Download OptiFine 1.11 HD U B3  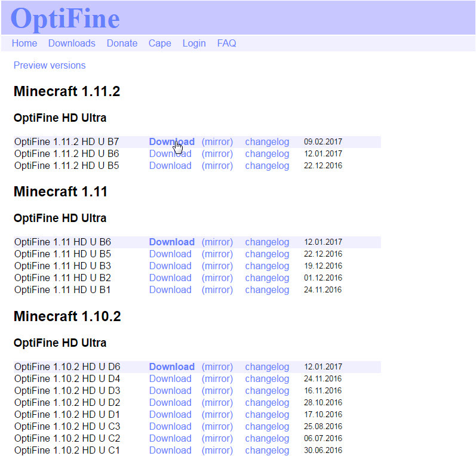pyautogui.click(x=170, y=266)
